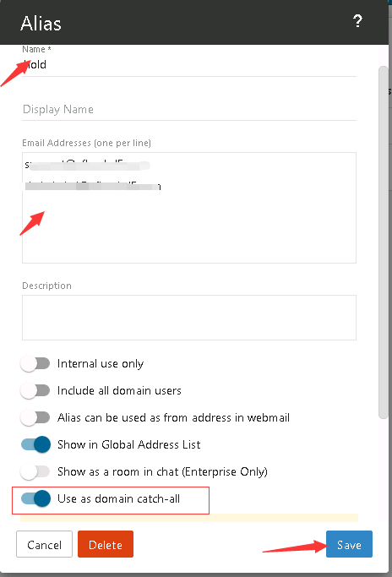Focus the Name input field
The image size is (392, 577).
(x=189, y=65)
